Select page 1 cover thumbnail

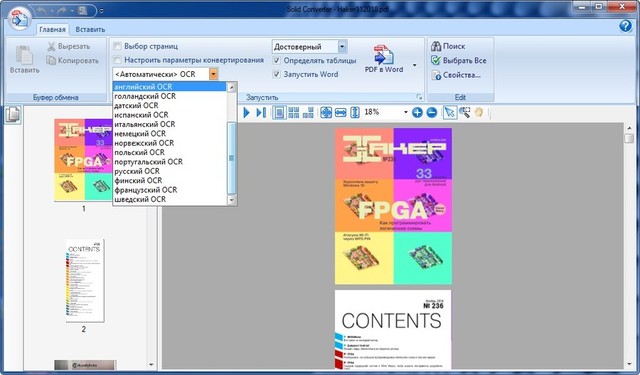click(84, 160)
